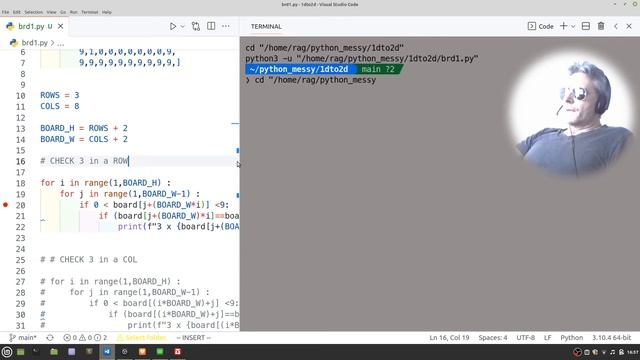The image size is (640, 360).
Task: Expand the breadcrumb ellipsis symbols
Action: coord(60,43)
